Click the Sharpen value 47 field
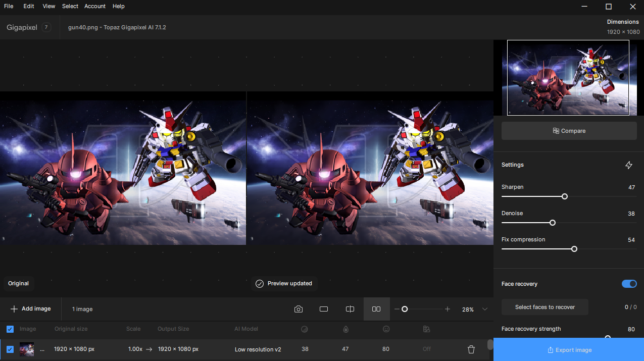Image resolution: width=644 pixels, height=361 pixels. tap(631, 187)
